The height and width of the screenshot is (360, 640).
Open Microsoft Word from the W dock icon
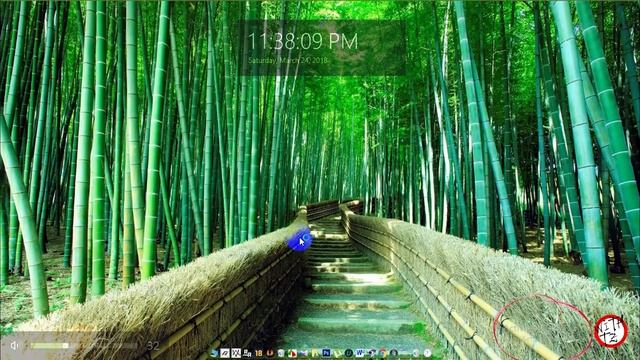360,353
